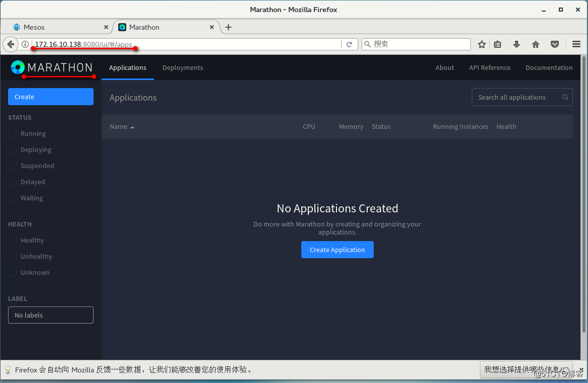Toggle the Deploying status filter
The height and width of the screenshot is (383, 588).
[x=13, y=149]
